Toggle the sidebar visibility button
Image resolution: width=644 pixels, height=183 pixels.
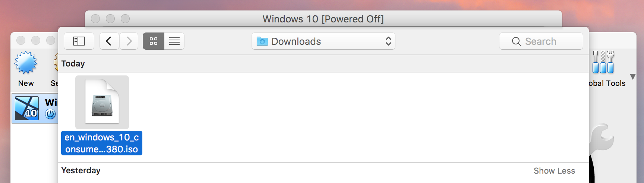[79, 41]
